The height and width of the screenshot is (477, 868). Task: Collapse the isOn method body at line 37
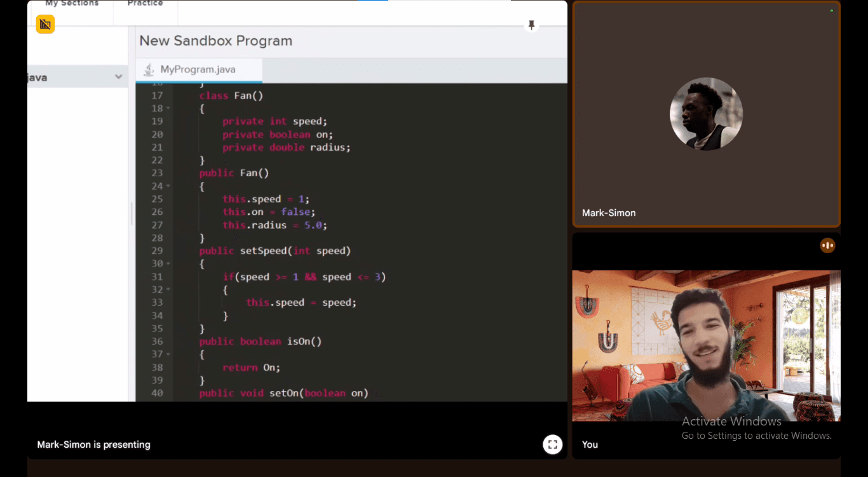click(x=168, y=354)
